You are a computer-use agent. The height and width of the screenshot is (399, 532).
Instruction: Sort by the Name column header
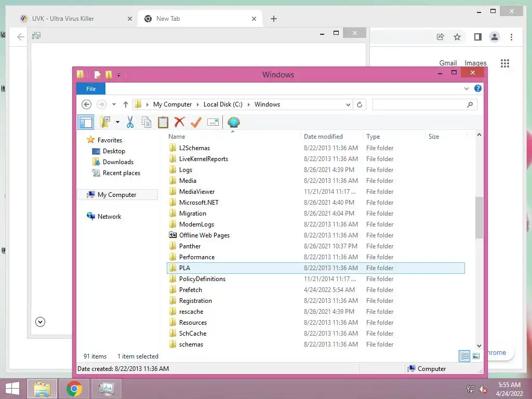(177, 137)
